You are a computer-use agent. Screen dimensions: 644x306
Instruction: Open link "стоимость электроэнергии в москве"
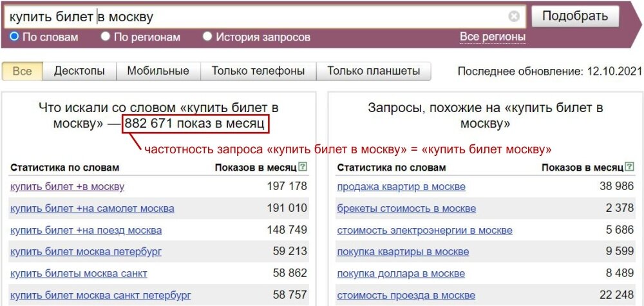tap(424, 230)
